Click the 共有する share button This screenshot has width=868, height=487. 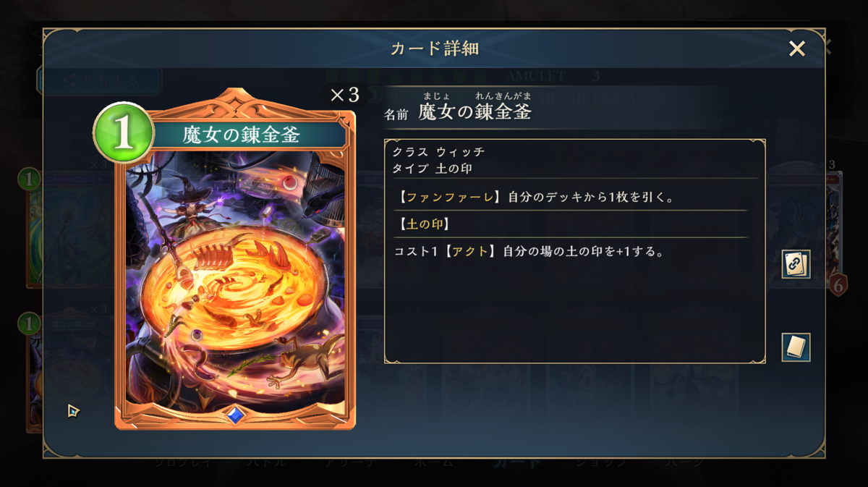point(99,81)
